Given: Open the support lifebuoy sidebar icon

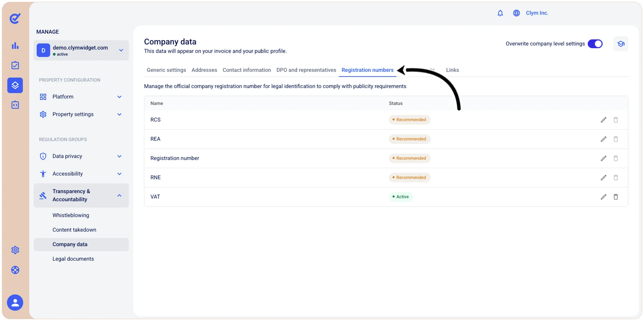Looking at the screenshot, I should click(x=15, y=270).
